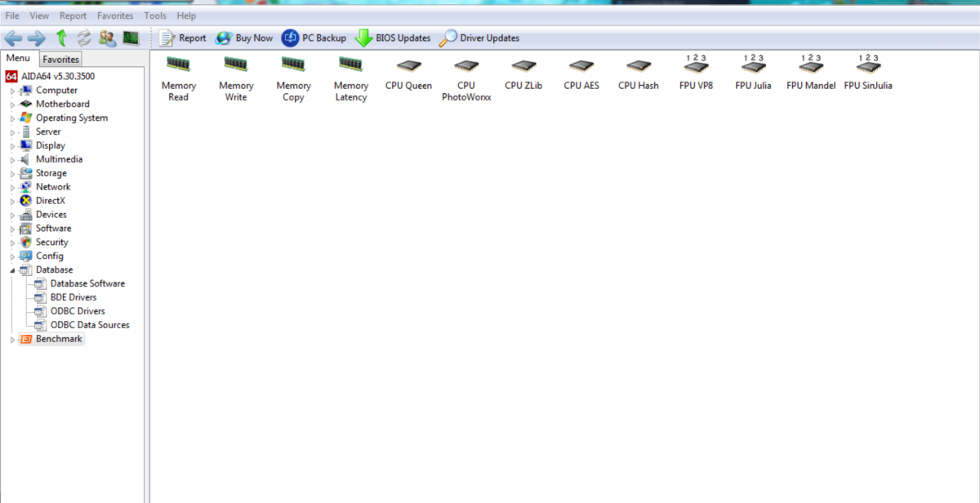
Task: Select Database Software in the tree
Action: pyautogui.click(x=87, y=284)
